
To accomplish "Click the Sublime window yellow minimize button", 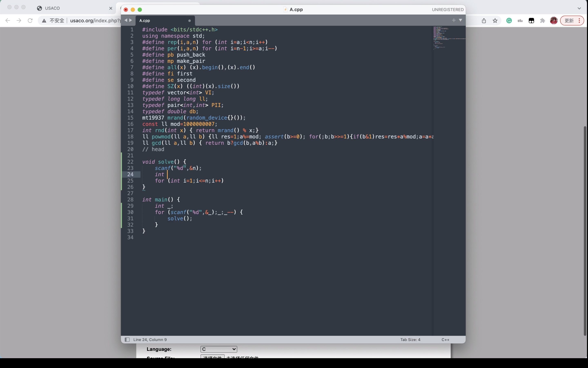I will click(x=133, y=9).
